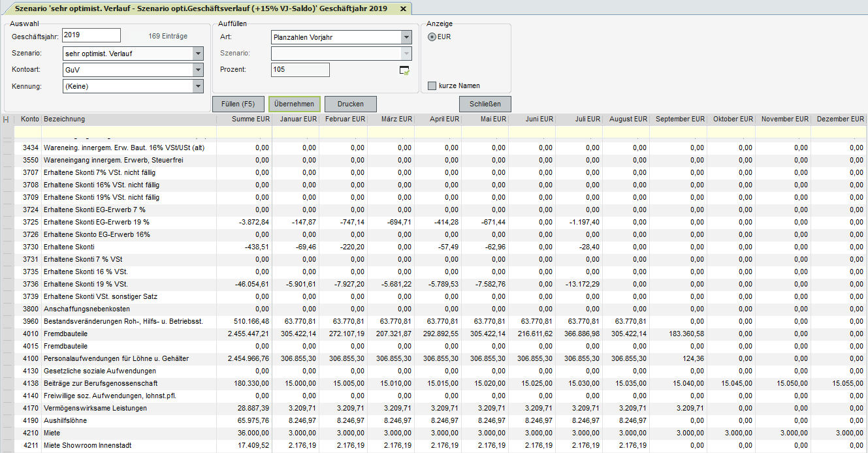Click the Summe value 65.975,76

[253, 420]
